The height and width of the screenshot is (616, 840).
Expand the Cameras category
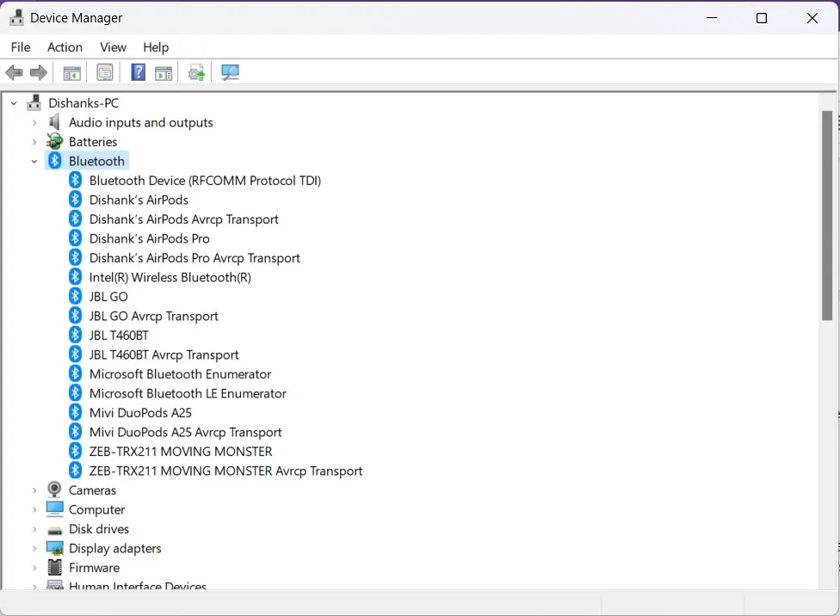(x=34, y=490)
